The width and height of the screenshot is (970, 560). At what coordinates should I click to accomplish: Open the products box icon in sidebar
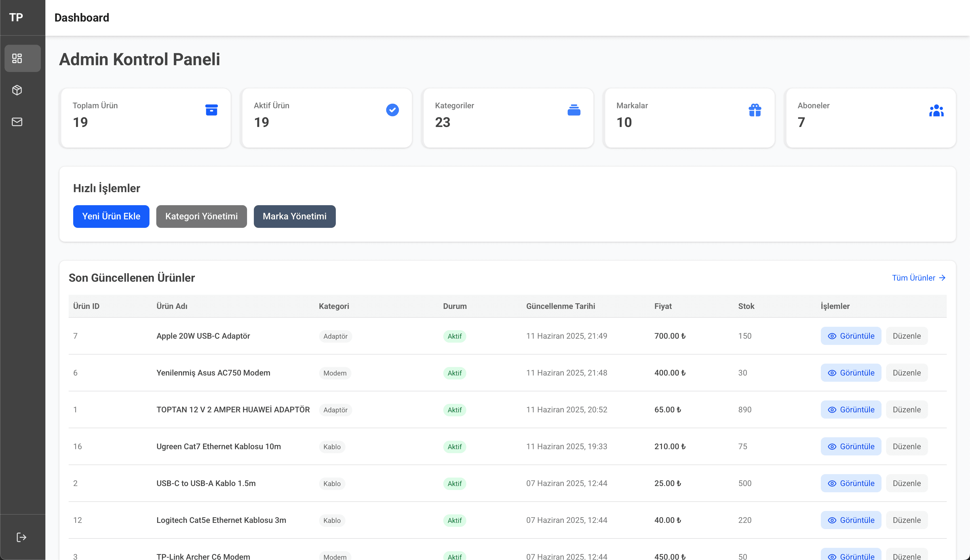(x=17, y=90)
